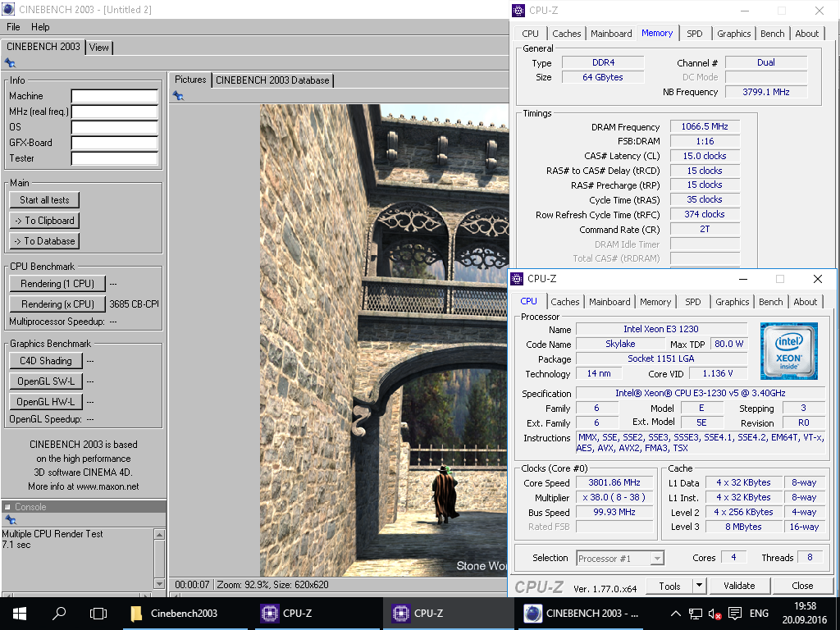
Task: Click the ENG language indicator
Action: pyautogui.click(x=759, y=614)
